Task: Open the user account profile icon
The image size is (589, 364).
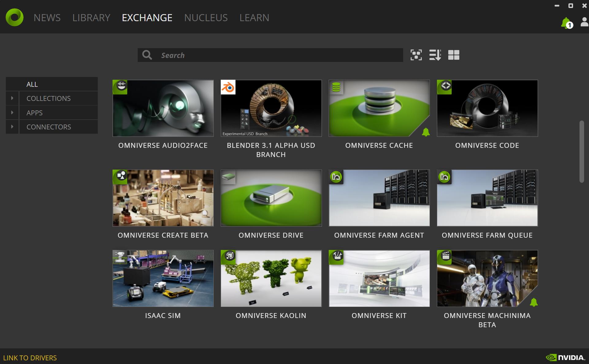Action: point(584,22)
